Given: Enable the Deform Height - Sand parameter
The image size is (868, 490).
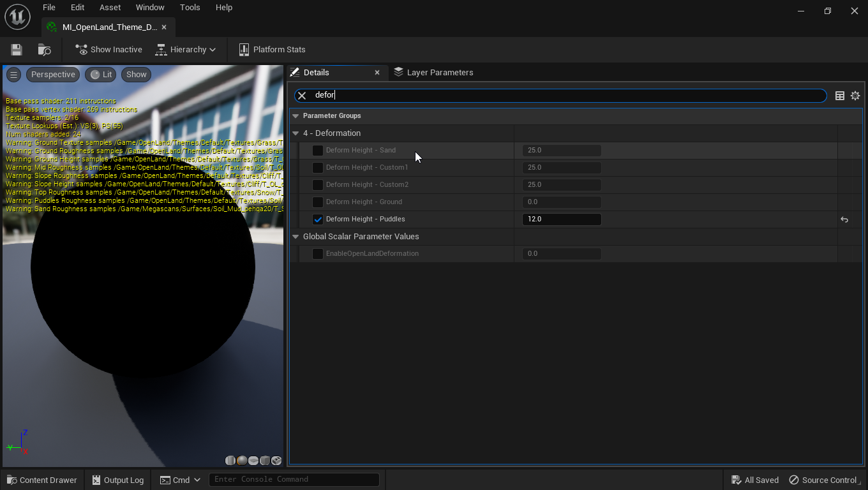Looking at the screenshot, I should click(317, 150).
